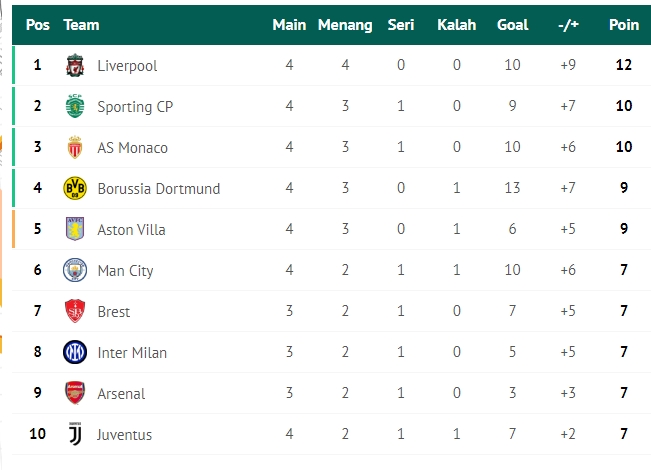Click the Borussia Dortmund BVB logo
This screenshot has height=470, width=651.
(75, 188)
